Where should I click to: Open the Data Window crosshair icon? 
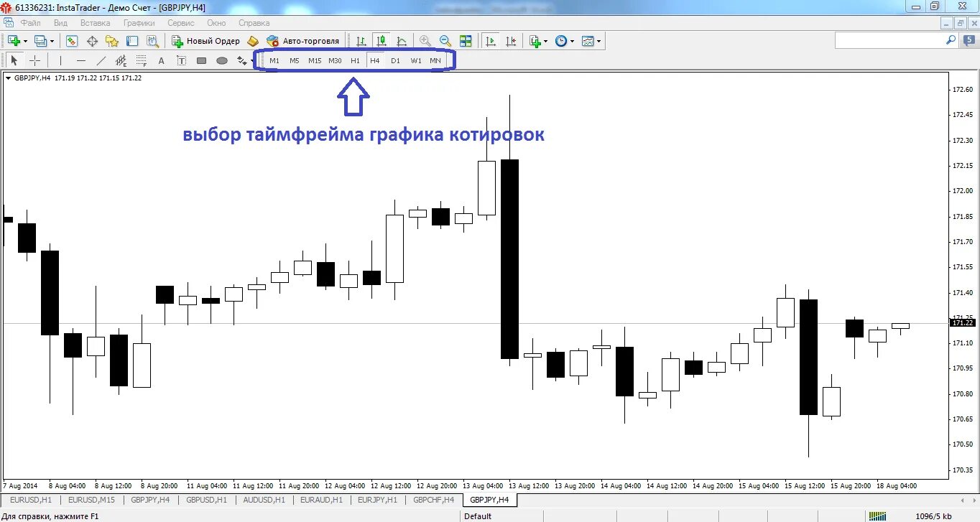tap(92, 41)
